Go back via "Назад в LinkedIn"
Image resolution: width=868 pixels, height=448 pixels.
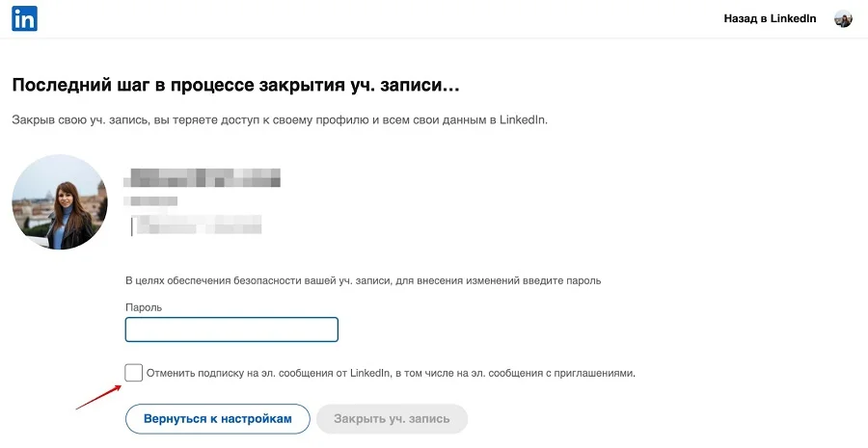click(x=770, y=19)
